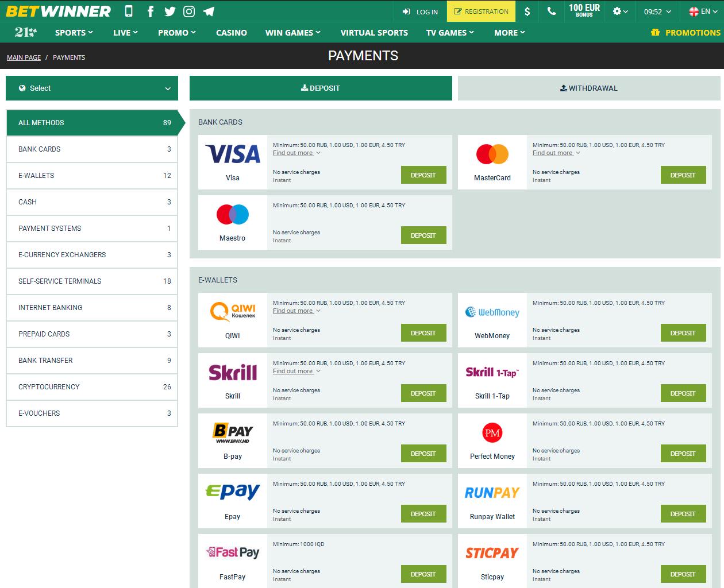
Task: Select Self-Service Terminals category
Action: [x=92, y=281]
